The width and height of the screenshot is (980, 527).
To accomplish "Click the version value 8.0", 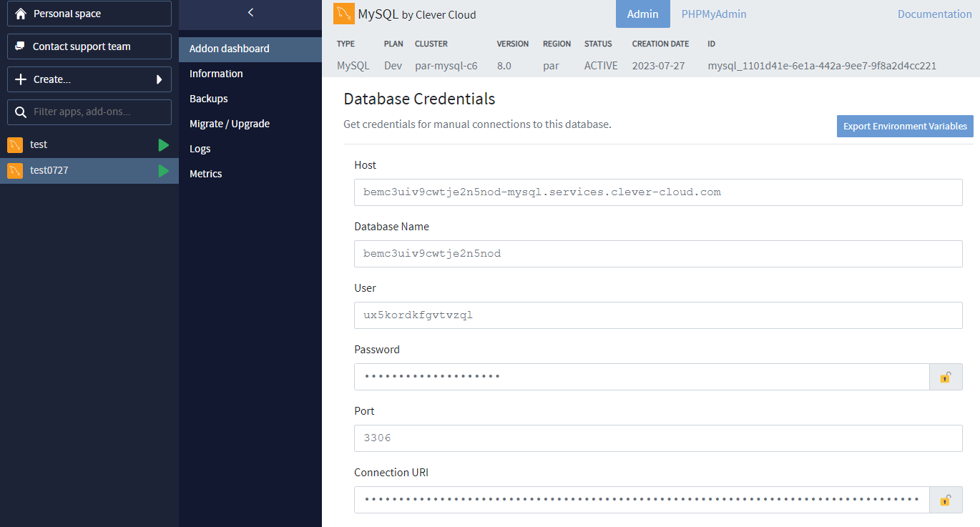I will tap(504, 66).
